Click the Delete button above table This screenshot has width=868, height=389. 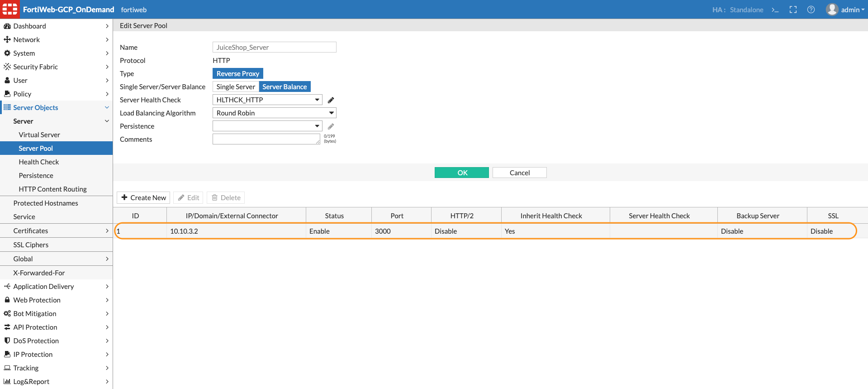pyautogui.click(x=226, y=198)
